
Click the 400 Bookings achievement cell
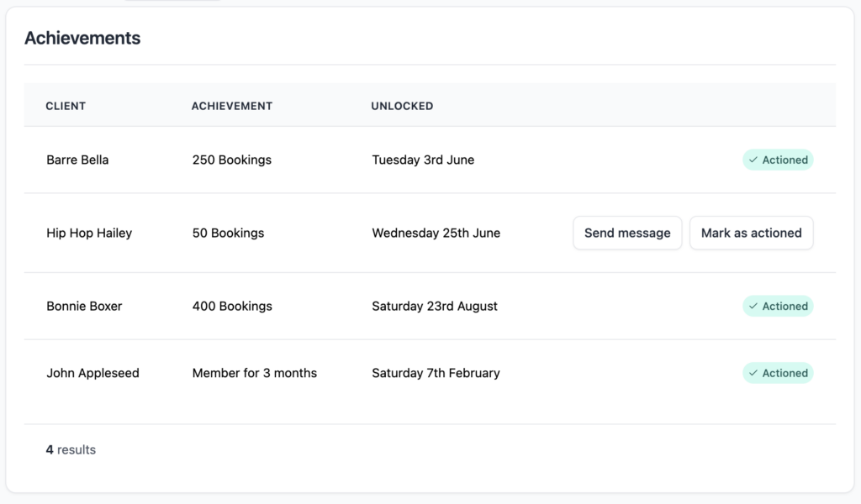coord(232,307)
